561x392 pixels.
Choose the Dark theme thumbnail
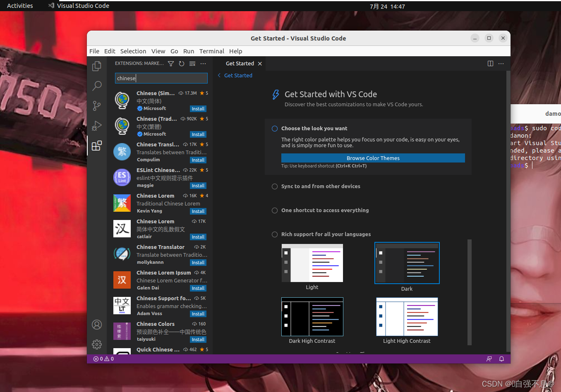(407, 263)
